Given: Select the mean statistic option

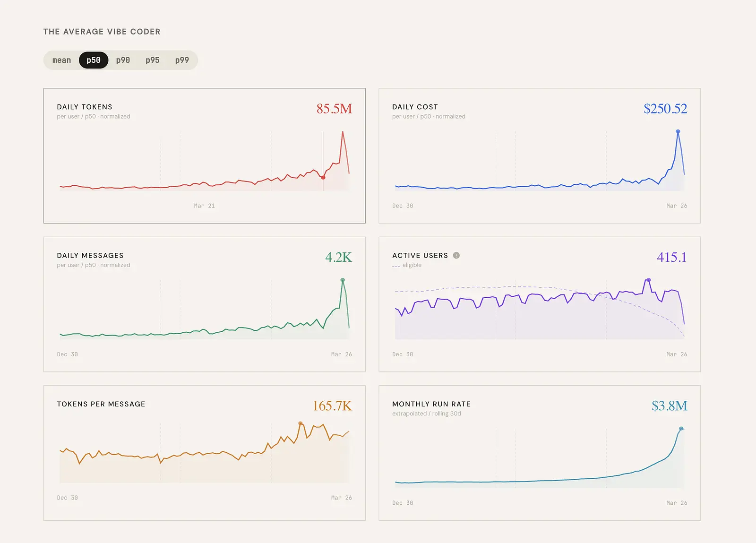Looking at the screenshot, I should tap(61, 60).
